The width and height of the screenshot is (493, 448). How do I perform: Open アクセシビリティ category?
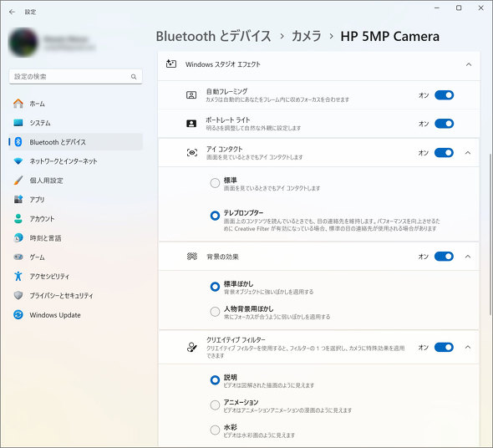click(75, 276)
